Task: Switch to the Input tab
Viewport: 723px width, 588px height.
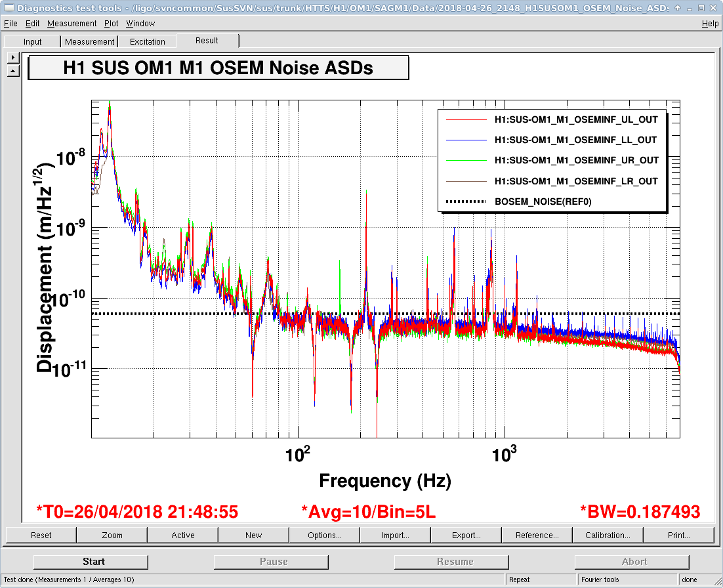Action: click(33, 42)
